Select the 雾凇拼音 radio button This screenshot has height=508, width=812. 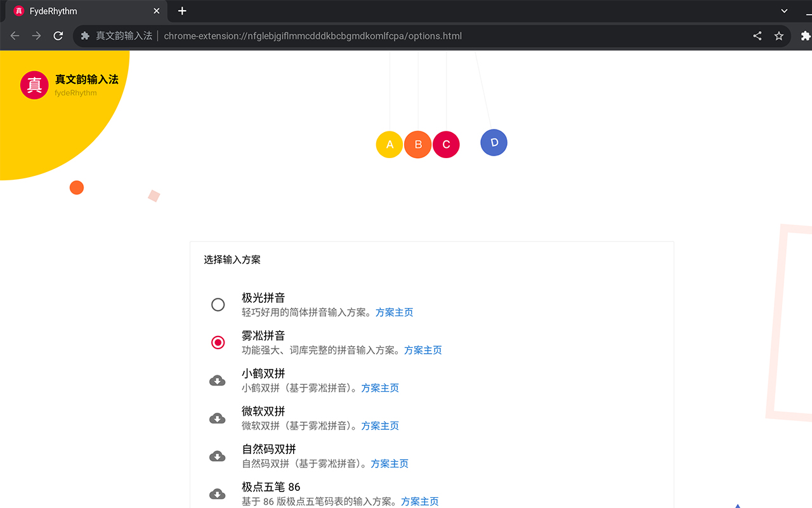tap(218, 342)
